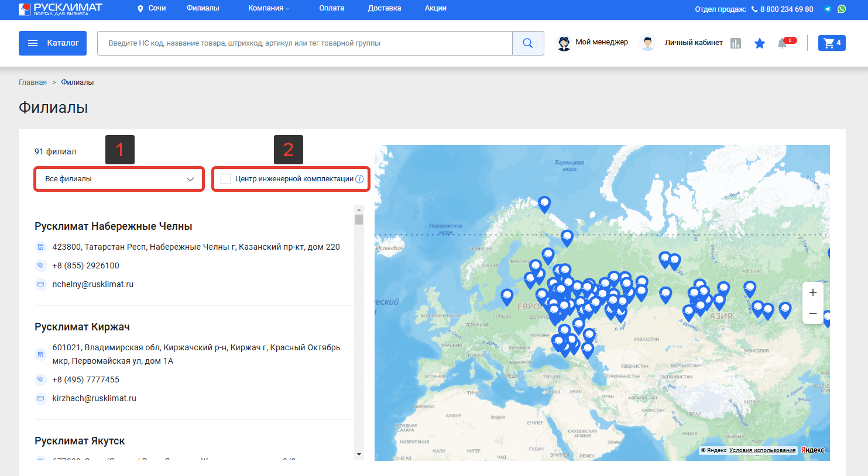Click the address icon of Kirzhach branch
Image resolution: width=868 pixels, height=476 pixels.
[x=40, y=354]
